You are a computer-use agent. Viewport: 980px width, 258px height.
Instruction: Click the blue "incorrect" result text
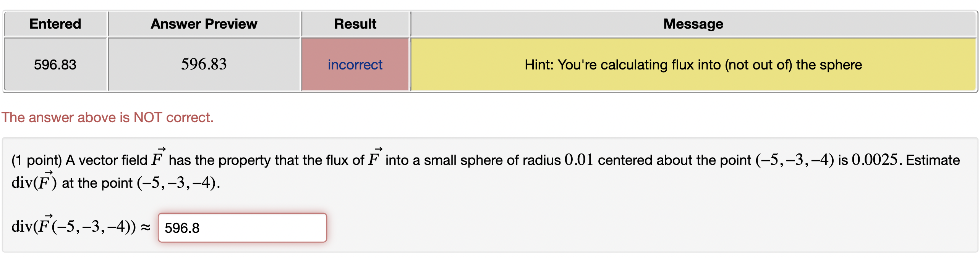coord(355,65)
